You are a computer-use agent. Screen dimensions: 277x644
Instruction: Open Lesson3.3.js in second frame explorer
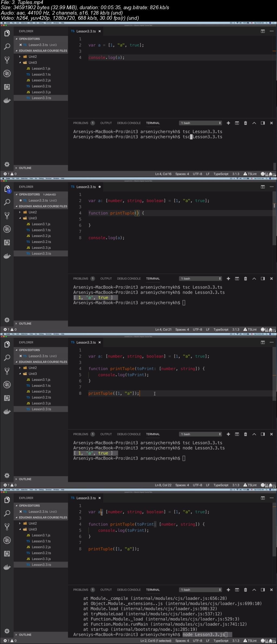point(41,248)
